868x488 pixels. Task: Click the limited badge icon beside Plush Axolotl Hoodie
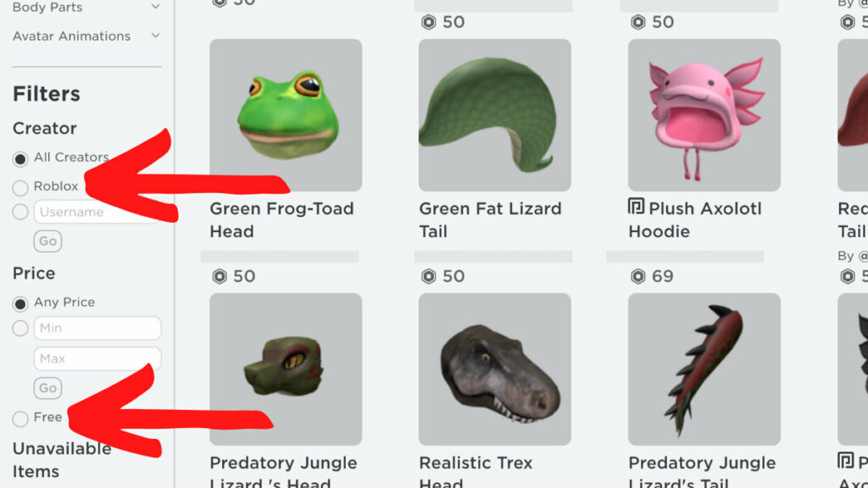(636, 207)
